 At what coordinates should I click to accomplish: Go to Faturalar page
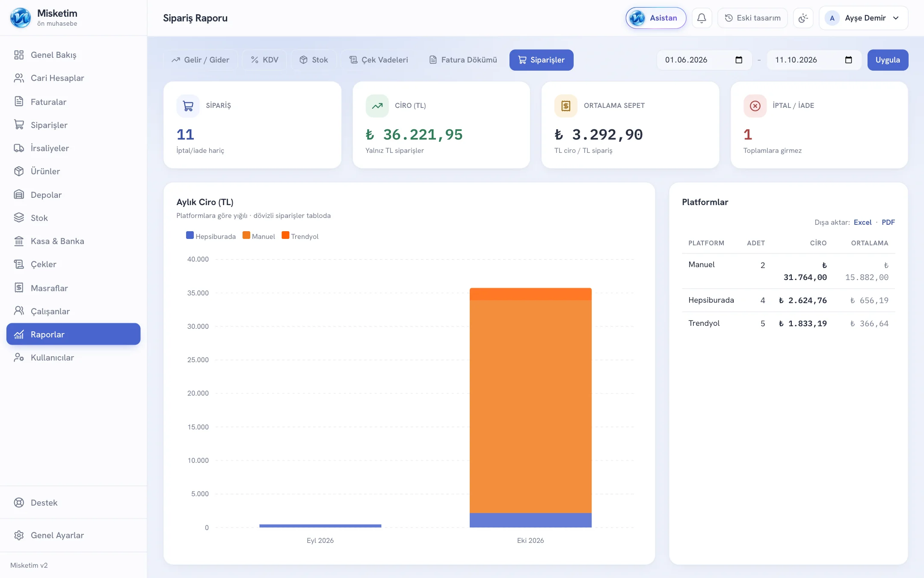pyautogui.click(x=73, y=101)
